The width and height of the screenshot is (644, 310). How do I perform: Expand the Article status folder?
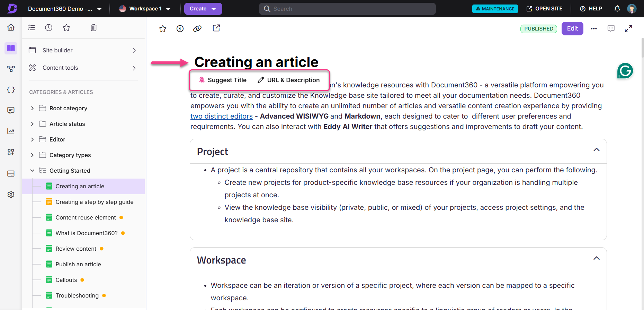(x=32, y=124)
